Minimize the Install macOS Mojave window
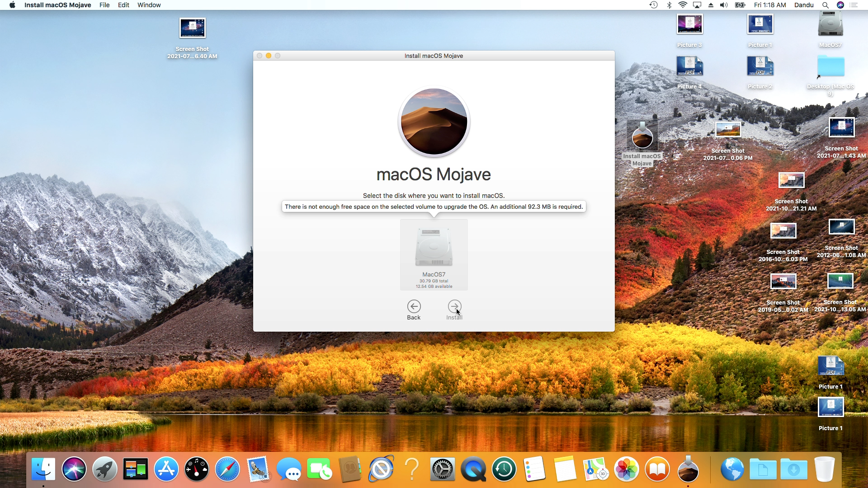This screenshot has height=488, width=868. [269, 56]
